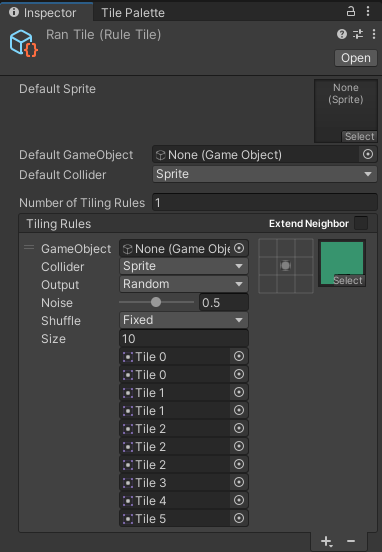Image resolution: width=382 pixels, height=552 pixels.
Task: Toggle the Inspector lock icon
Action: [x=351, y=11]
